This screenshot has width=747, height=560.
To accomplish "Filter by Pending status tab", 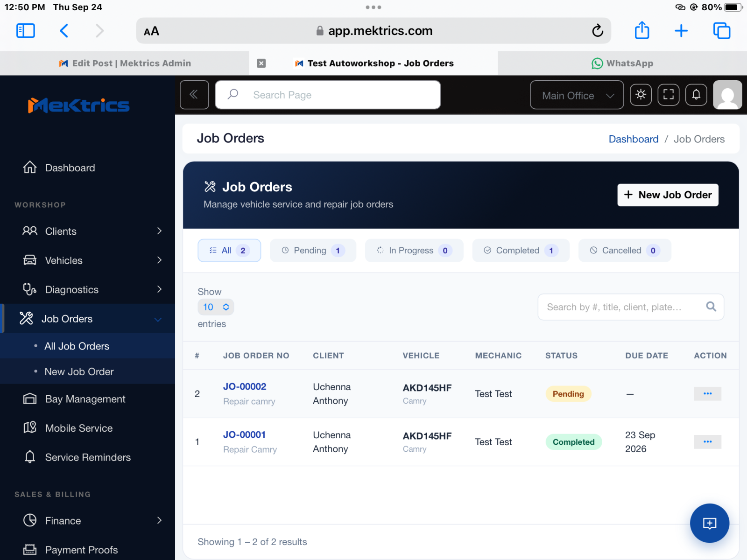I will pos(313,251).
